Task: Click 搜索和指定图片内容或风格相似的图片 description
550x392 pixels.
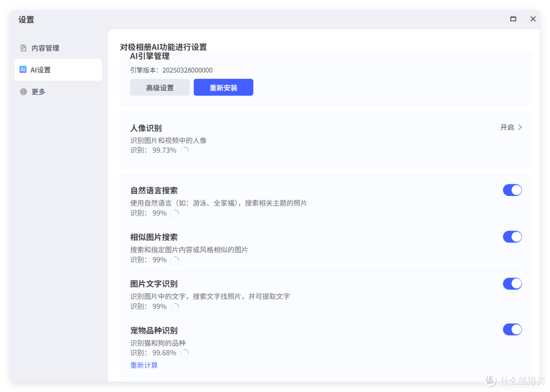Action: 189,249
